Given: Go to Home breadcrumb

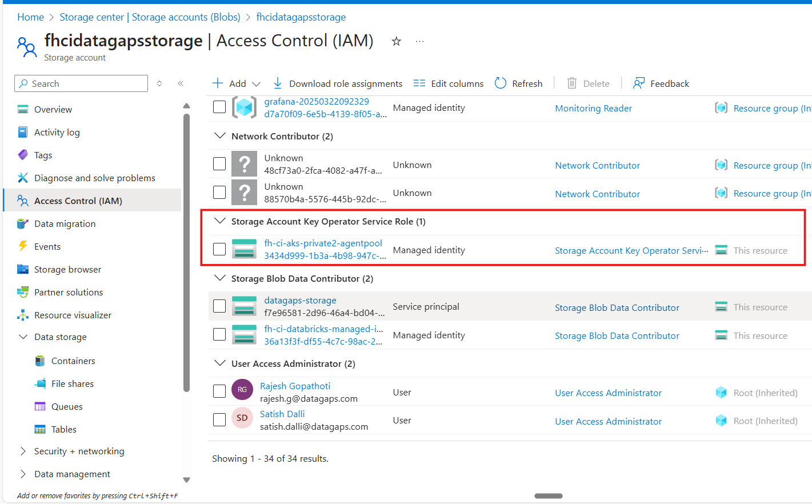Looking at the screenshot, I should (x=30, y=17).
